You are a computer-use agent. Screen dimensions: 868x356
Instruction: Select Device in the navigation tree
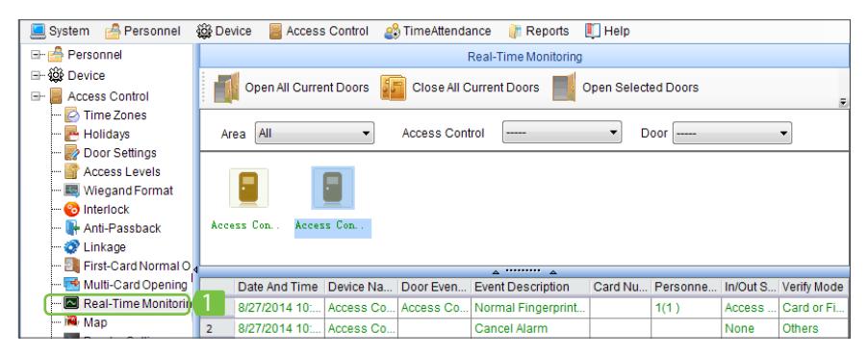tap(86, 76)
